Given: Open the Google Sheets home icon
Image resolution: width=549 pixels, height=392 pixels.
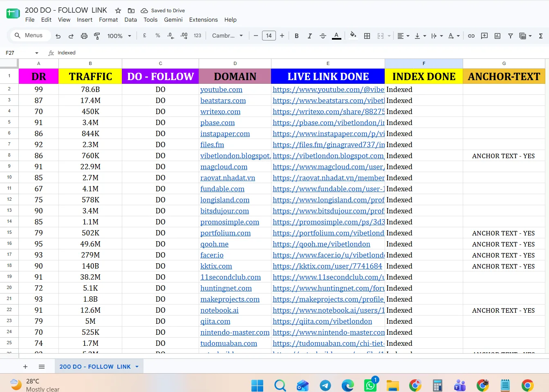Looking at the screenshot, I should pyautogui.click(x=13, y=13).
